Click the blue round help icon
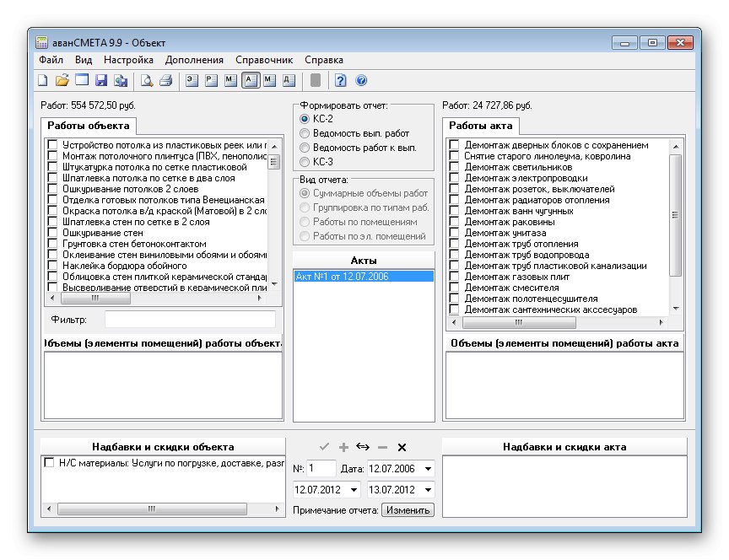The height and width of the screenshot is (560, 729). (362, 81)
